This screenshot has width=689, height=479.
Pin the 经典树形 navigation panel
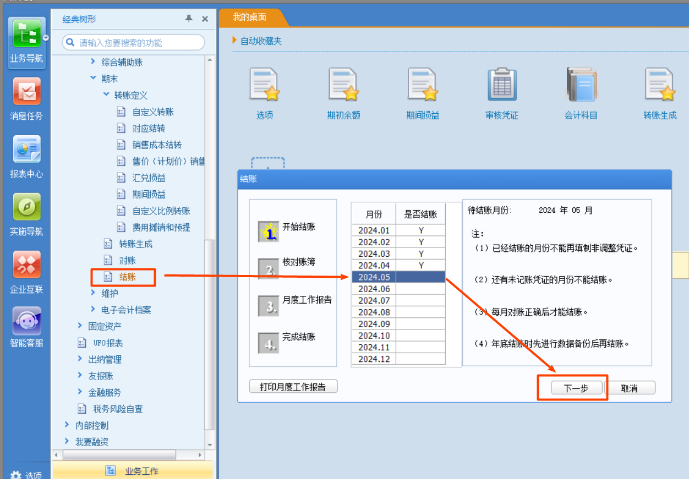click(188, 19)
